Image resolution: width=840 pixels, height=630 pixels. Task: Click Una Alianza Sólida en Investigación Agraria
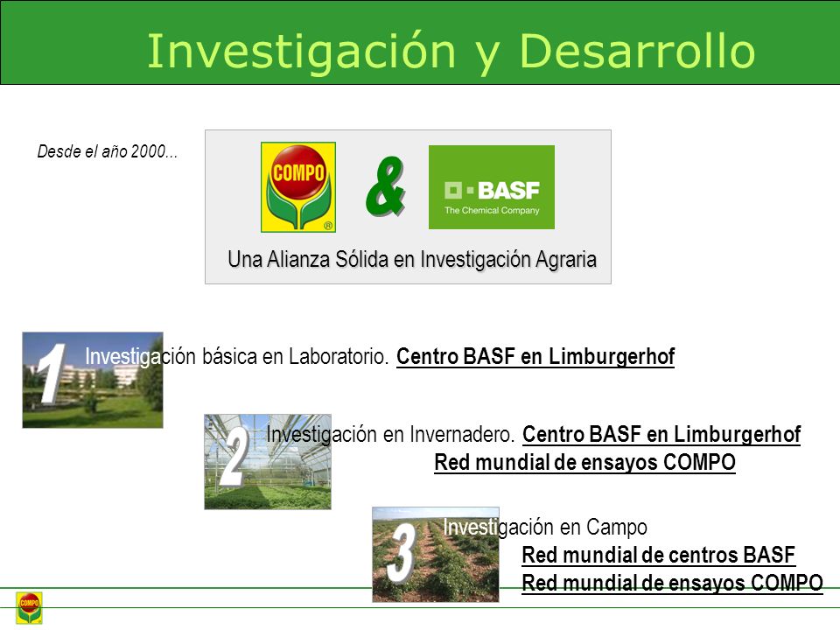pyautogui.click(x=412, y=259)
